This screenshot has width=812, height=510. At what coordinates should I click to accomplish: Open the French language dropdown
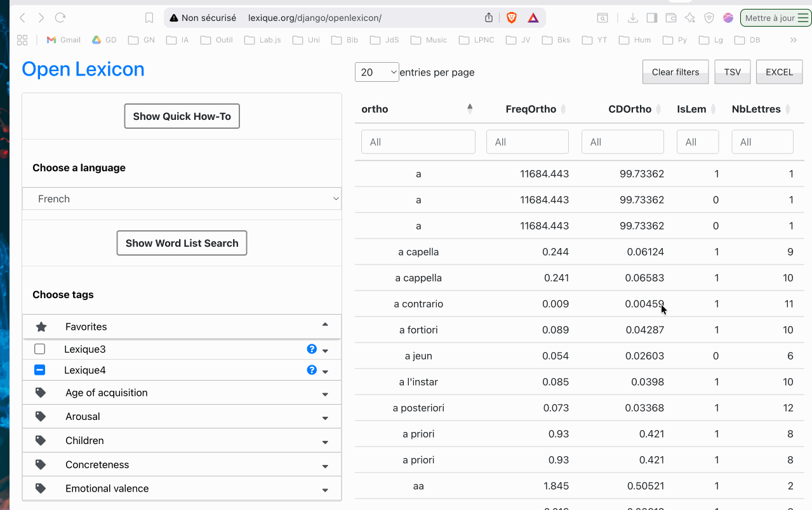pos(182,199)
